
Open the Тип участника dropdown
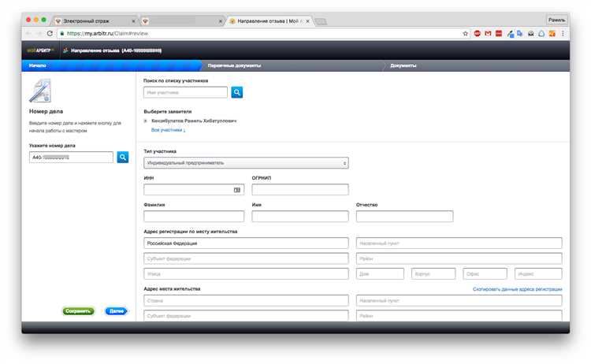(x=246, y=163)
